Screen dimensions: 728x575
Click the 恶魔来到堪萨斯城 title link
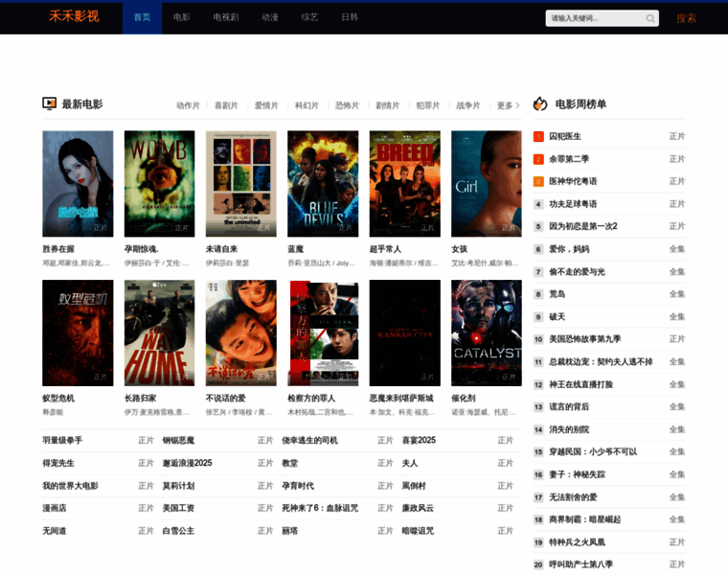[x=401, y=398]
